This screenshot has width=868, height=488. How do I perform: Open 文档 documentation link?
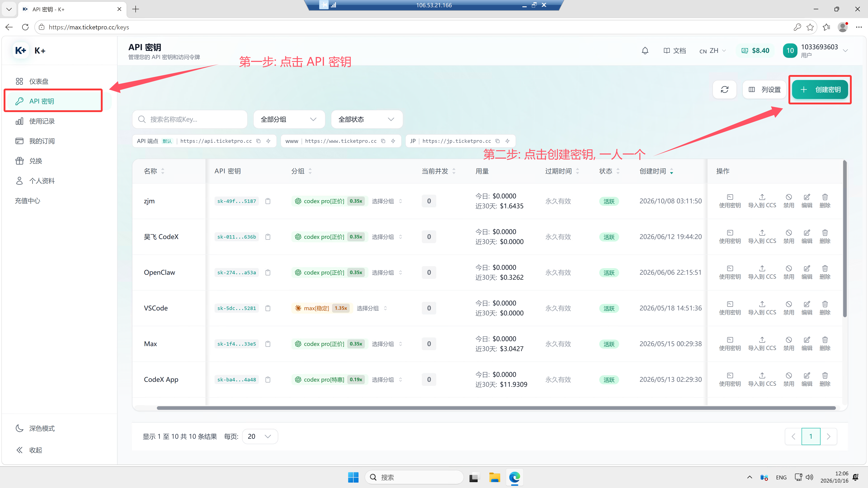(675, 51)
